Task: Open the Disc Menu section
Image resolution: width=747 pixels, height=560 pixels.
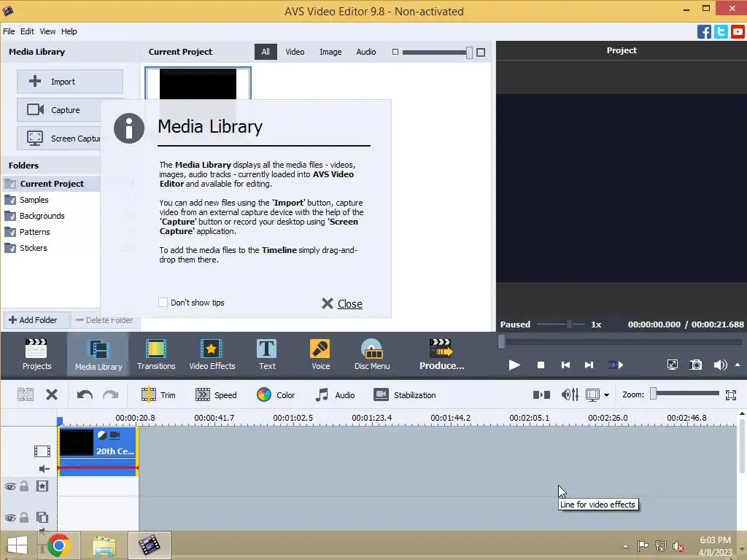Action: pyautogui.click(x=372, y=354)
